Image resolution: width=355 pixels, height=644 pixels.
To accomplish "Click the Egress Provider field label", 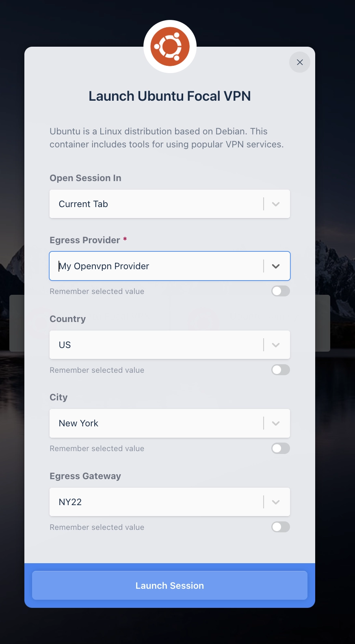I will [x=85, y=240].
